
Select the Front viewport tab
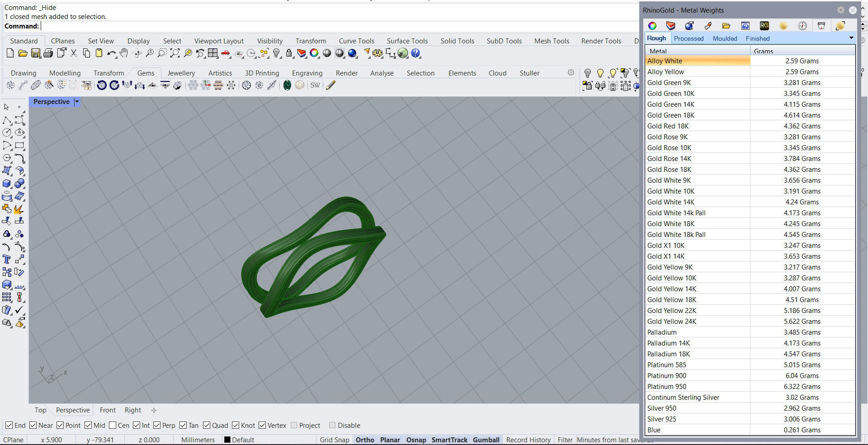pyautogui.click(x=108, y=410)
